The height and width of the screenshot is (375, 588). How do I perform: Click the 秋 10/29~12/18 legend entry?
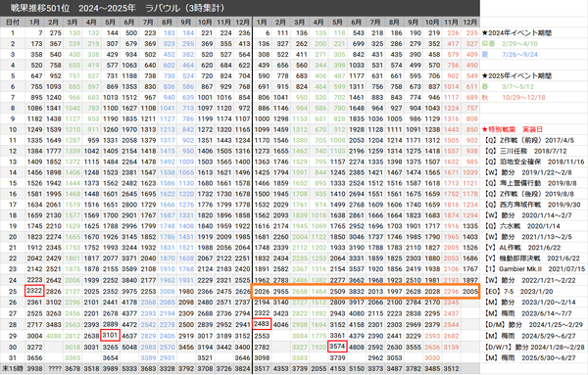pyautogui.click(x=514, y=97)
